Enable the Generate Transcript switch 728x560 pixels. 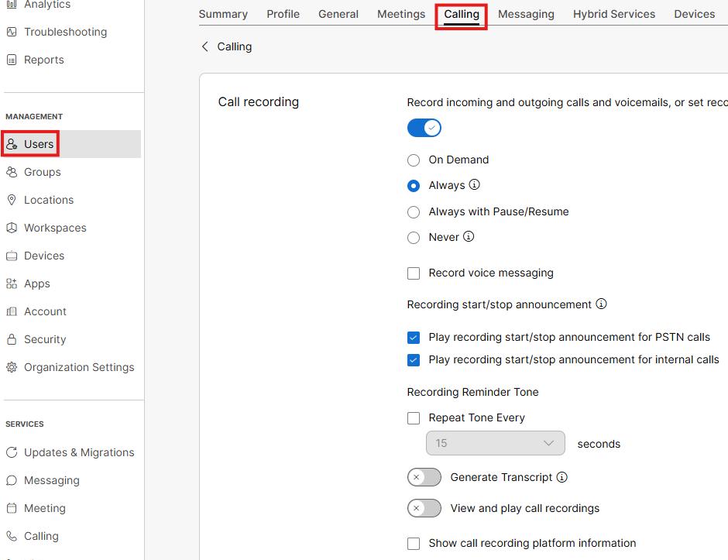coord(424,477)
